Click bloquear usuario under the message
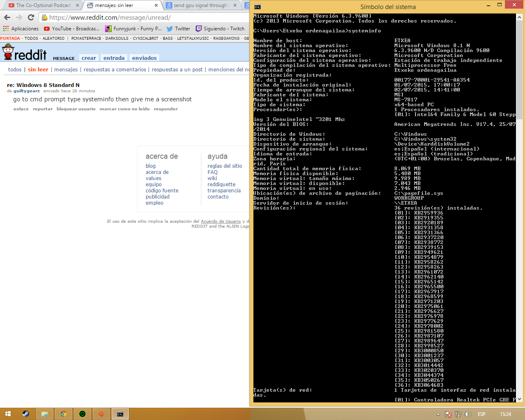 pyautogui.click(x=76, y=109)
